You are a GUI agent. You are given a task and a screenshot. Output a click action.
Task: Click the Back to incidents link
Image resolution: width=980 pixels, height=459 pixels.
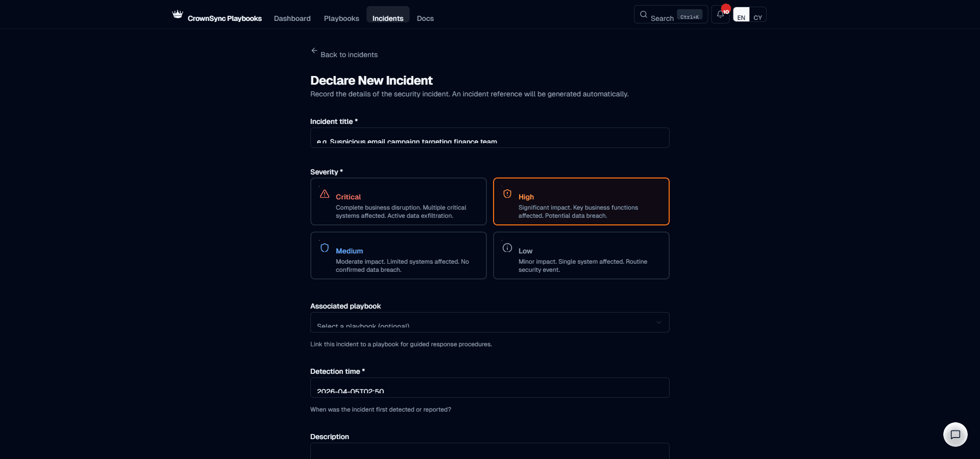tap(349, 55)
